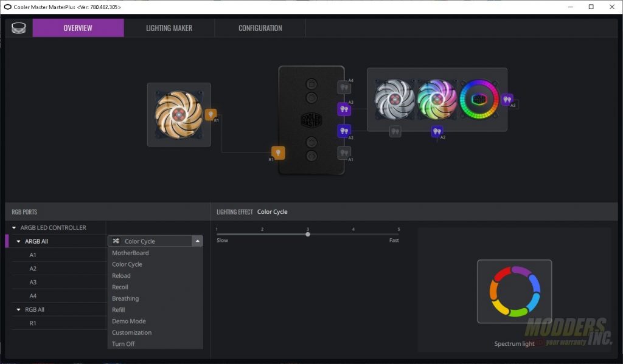
Task: Collapse the ARGB All tree node
Action: click(x=18, y=241)
